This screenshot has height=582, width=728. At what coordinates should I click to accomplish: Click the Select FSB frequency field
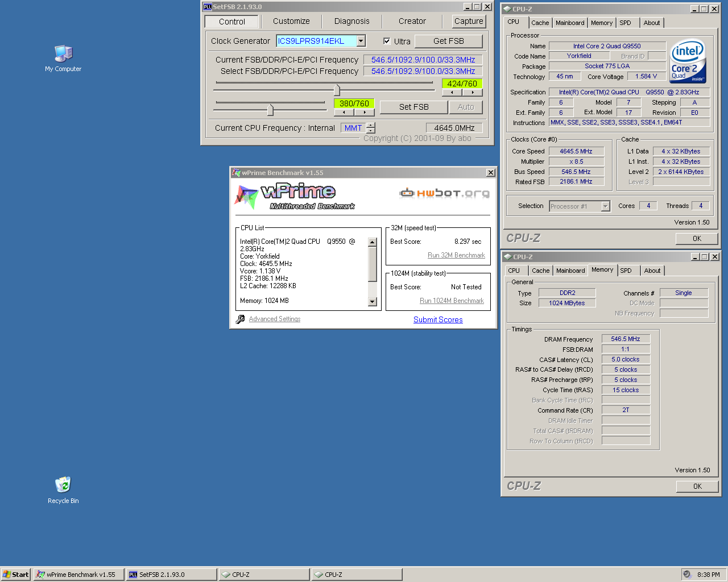point(423,71)
